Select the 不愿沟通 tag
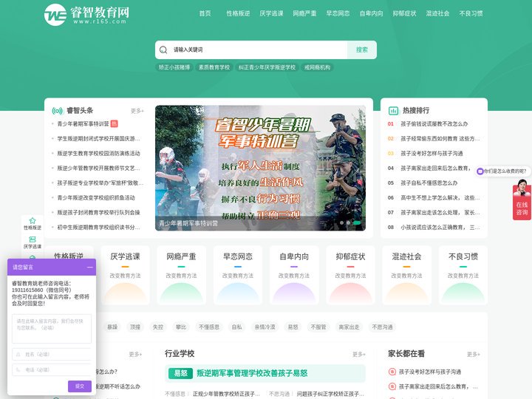 click(383, 327)
